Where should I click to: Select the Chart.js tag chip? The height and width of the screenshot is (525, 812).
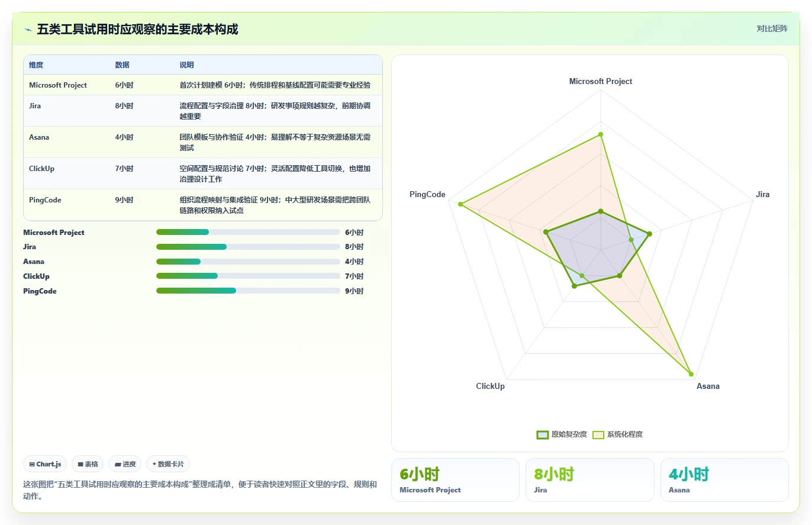click(x=45, y=464)
